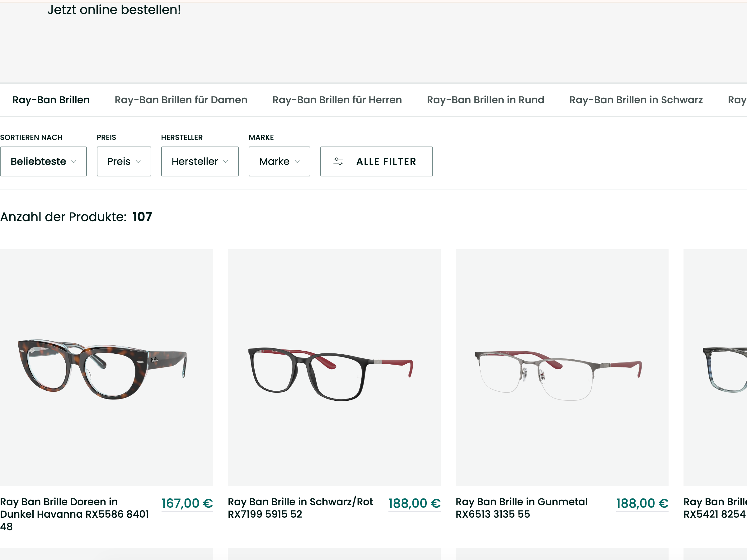Go to Ray-Ban Brillen in Schwarz tab
Screen dimensions: 747x560
click(x=636, y=100)
